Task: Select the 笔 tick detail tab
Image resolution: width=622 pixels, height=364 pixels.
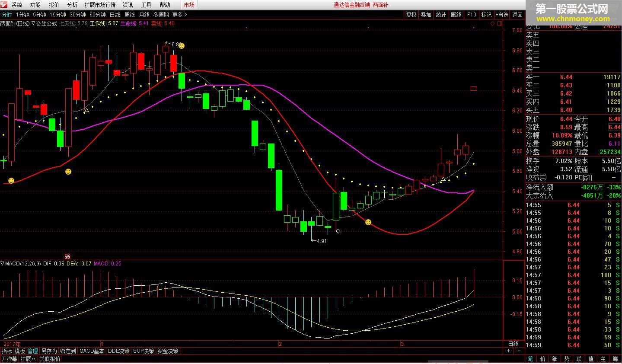Action: pyautogui.click(x=530, y=359)
